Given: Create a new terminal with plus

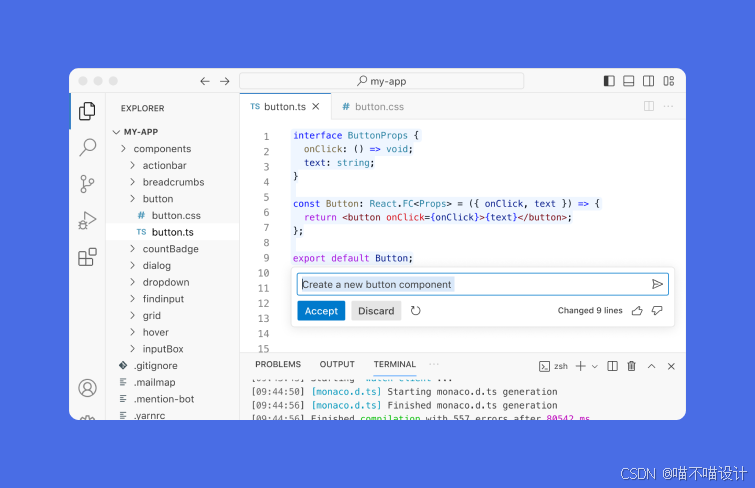Looking at the screenshot, I should [x=581, y=366].
